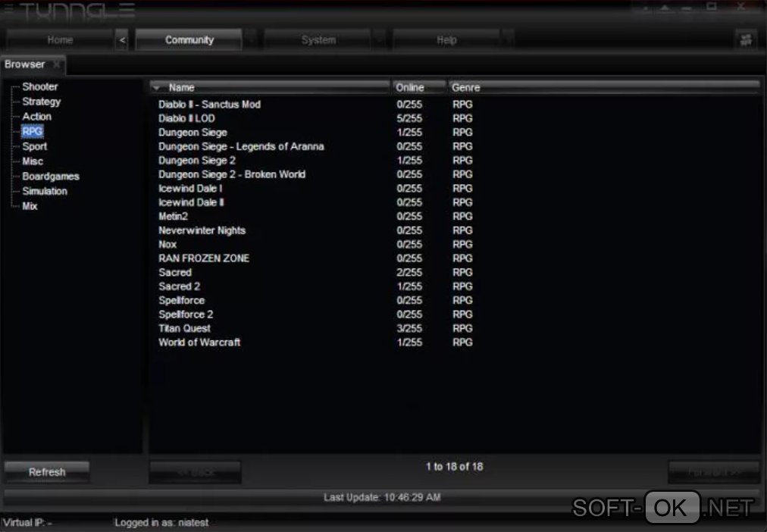The height and width of the screenshot is (532, 767).
Task: Maximize the Tunngle window
Action: click(712, 7)
